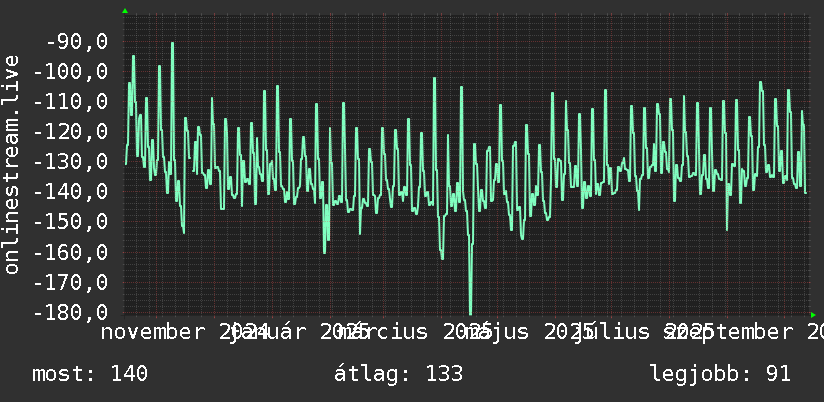The height and width of the screenshot is (402, 824).
Task: Click the '-90,0' y-axis label
Action: tap(77, 41)
